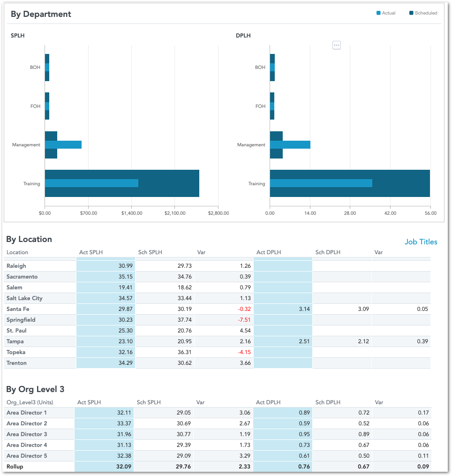Click Topeka's negative variance value -4.15
Image resolution: width=452 pixels, height=476 pixels.
243,352
